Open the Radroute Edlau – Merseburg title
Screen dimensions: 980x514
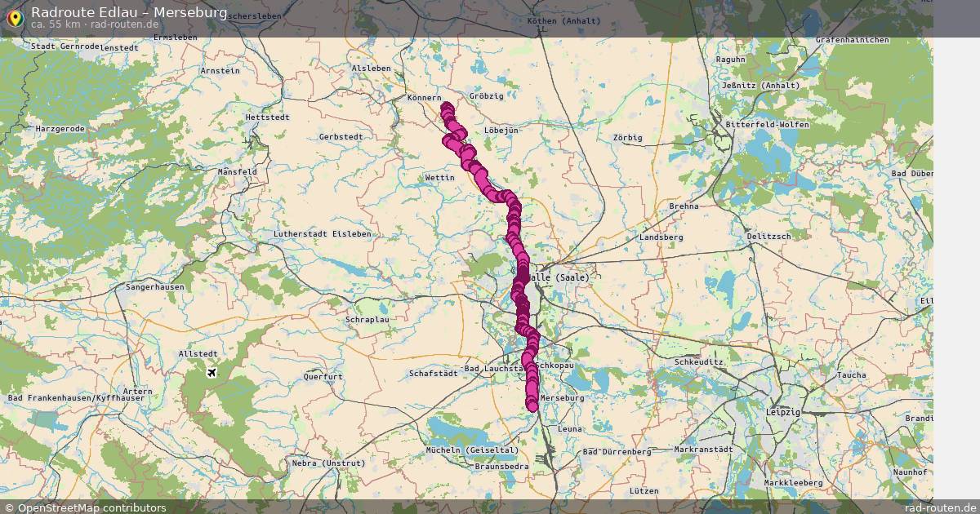(129, 11)
